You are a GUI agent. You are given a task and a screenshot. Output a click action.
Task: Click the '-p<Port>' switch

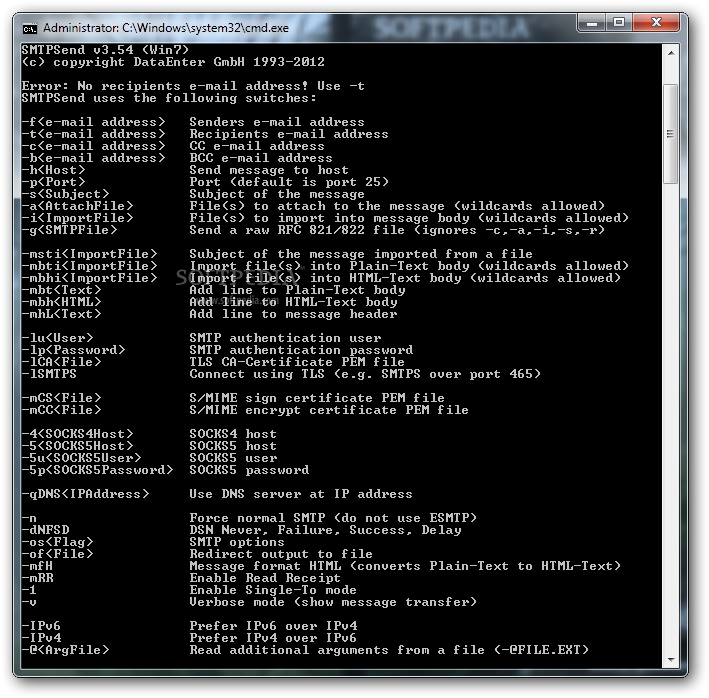[53, 182]
